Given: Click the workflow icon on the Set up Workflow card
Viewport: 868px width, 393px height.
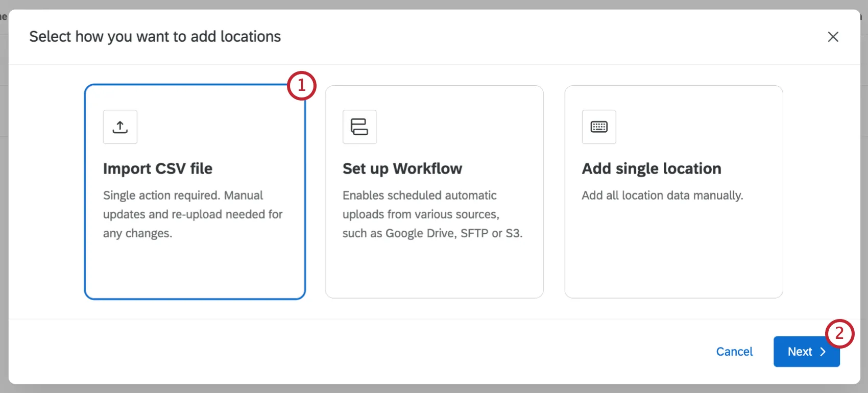Looking at the screenshot, I should pos(359,127).
